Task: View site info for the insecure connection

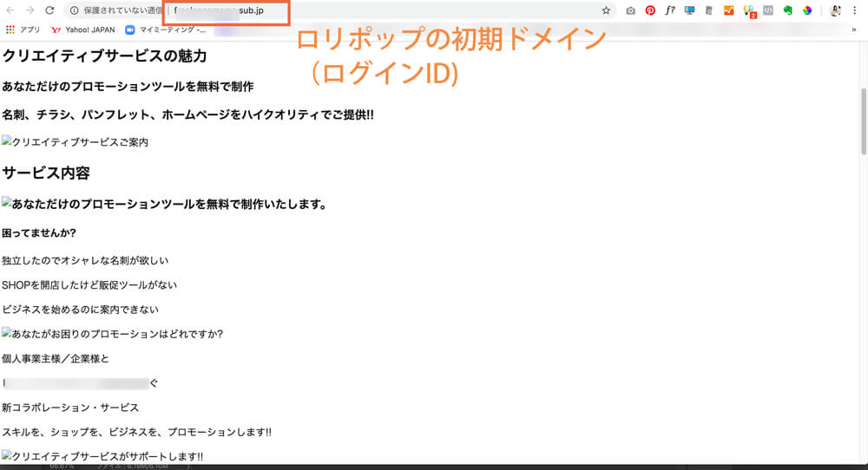Action: tap(74, 10)
